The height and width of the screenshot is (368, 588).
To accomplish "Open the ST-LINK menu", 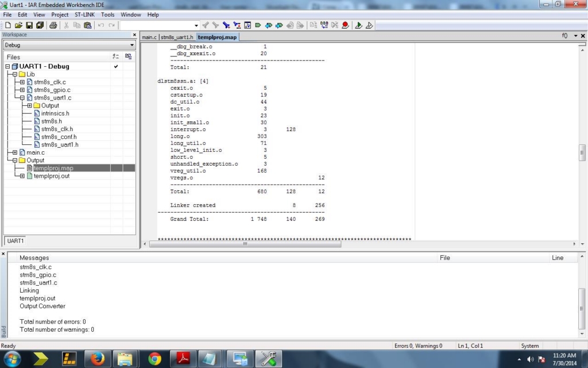I will coord(85,14).
